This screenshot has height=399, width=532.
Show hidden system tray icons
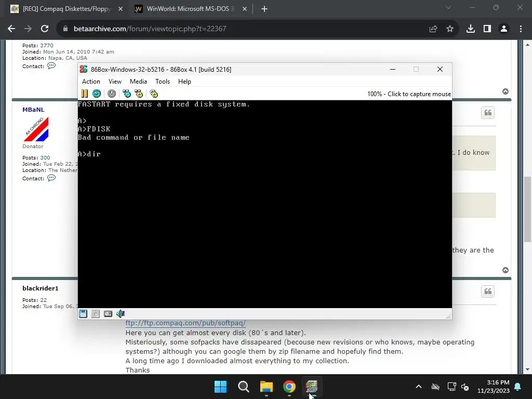419,387
